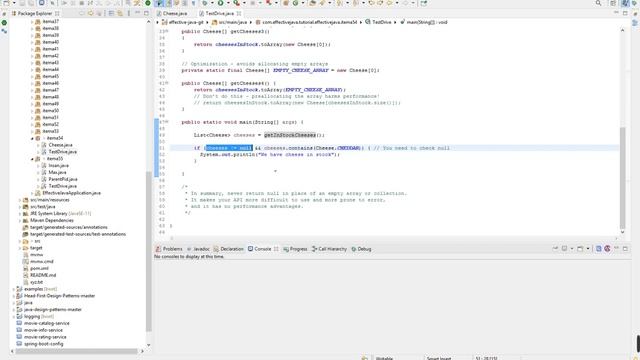Click the toolbar Search magnifier icon
Image resolution: width=640 pixels, height=360 pixels.
click(x=598, y=3)
